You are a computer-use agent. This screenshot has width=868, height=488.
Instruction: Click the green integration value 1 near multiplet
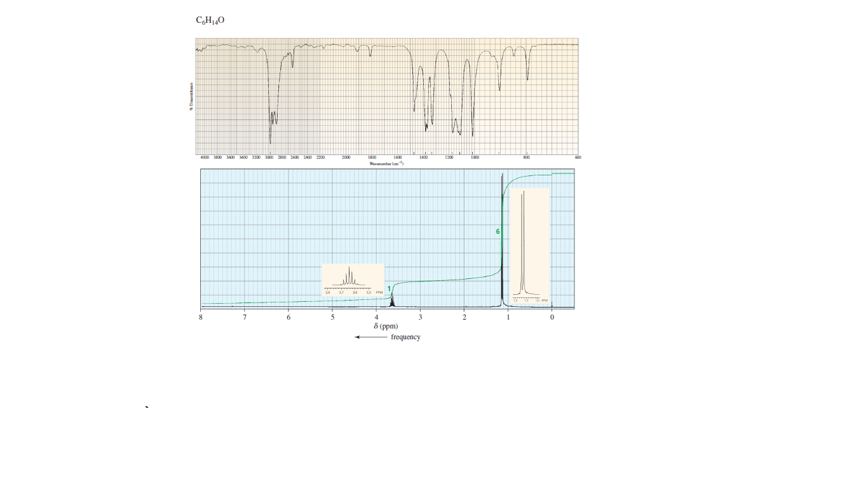click(x=389, y=288)
